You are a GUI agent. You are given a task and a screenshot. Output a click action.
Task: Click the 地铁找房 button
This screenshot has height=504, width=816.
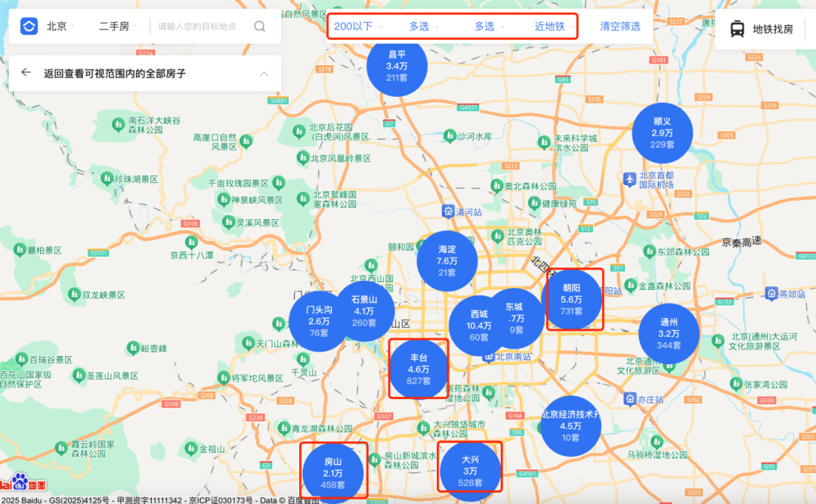(x=762, y=29)
